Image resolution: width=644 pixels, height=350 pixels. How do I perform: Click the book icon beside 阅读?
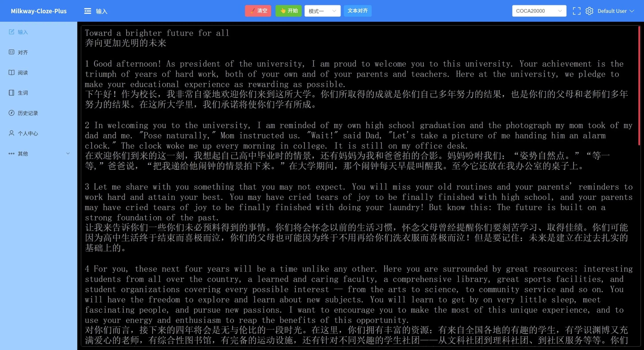tap(12, 72)
